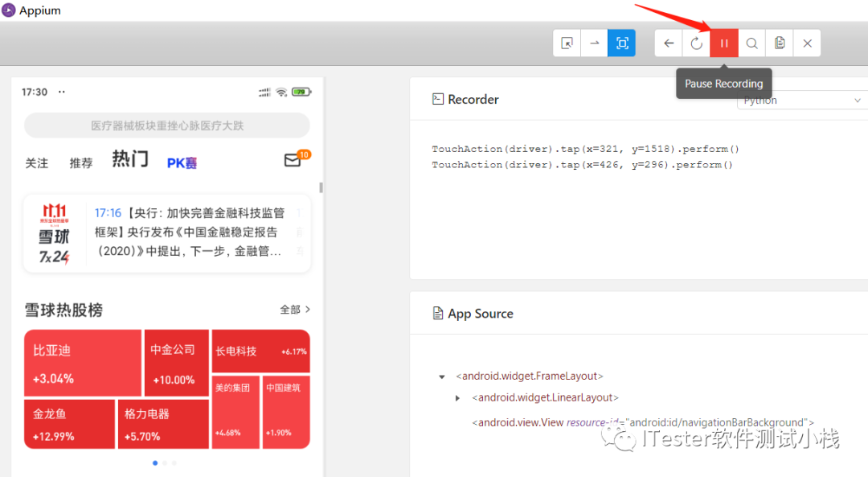
Task: Click the first carousel page dot
Action: [155, 463]
